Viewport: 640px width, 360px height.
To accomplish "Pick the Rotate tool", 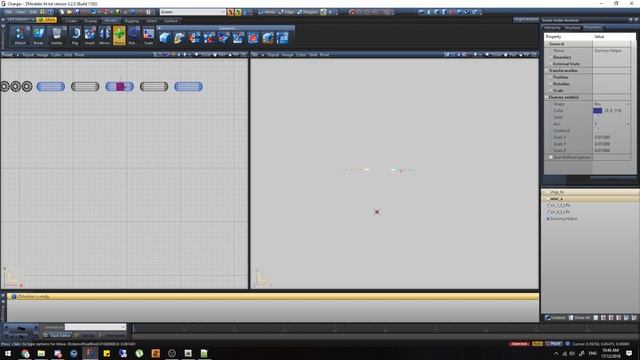I will click(x=133, y=36).
